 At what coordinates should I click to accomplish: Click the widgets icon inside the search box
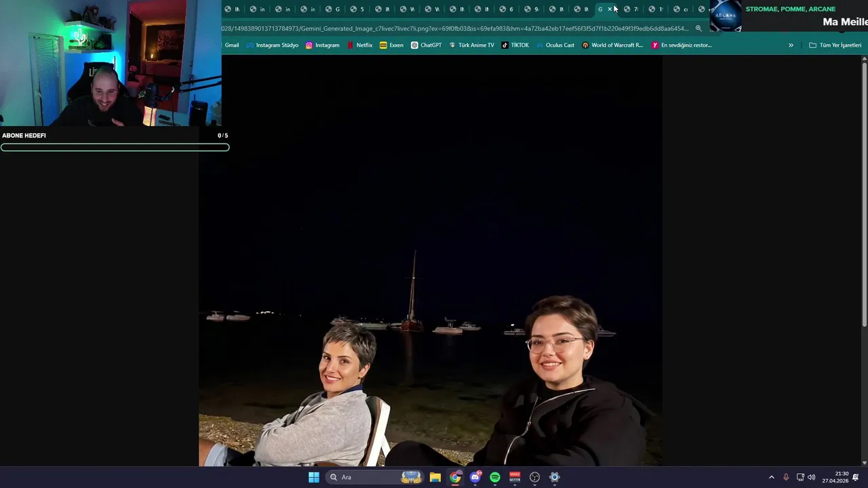(411, 477)
